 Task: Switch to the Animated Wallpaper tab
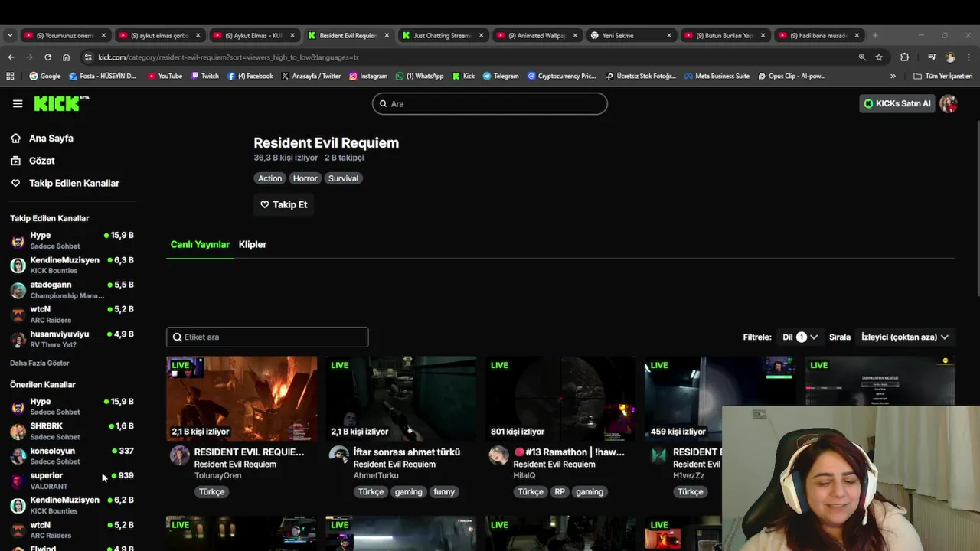click(x=537, y=35)
